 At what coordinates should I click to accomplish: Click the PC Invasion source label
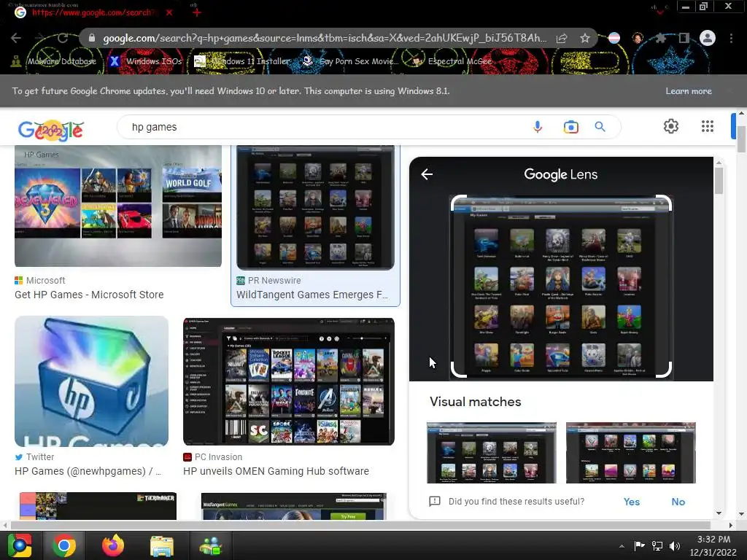(x=218, y=456)
